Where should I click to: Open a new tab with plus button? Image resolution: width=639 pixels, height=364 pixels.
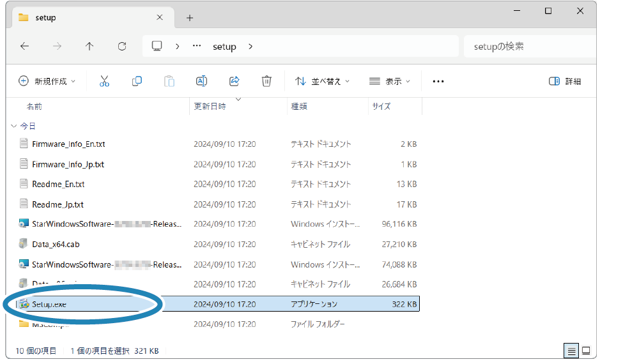click(x=190, y=18)
